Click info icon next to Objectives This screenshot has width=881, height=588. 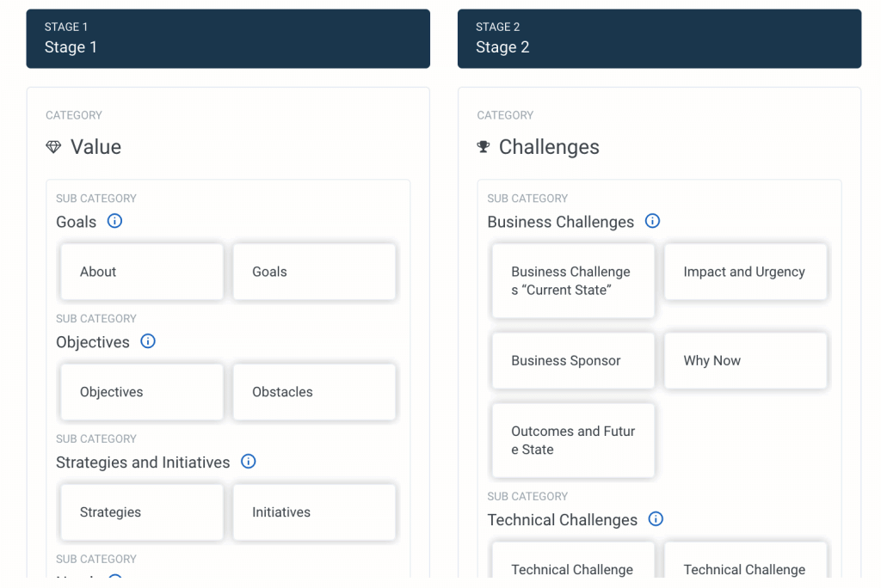click(148, 341)
